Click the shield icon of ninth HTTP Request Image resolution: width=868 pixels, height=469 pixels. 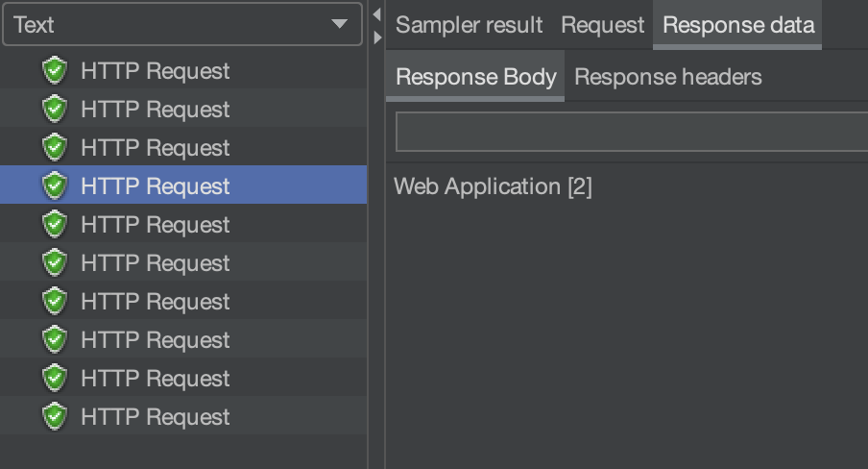click(x=56, y=379)
